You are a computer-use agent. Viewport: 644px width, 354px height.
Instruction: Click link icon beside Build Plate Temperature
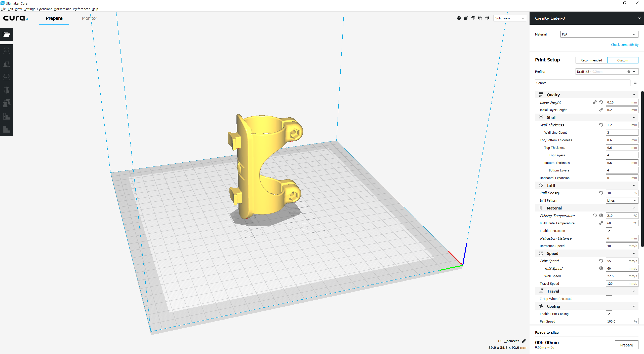pyautogui.click(x=601, y=223)
